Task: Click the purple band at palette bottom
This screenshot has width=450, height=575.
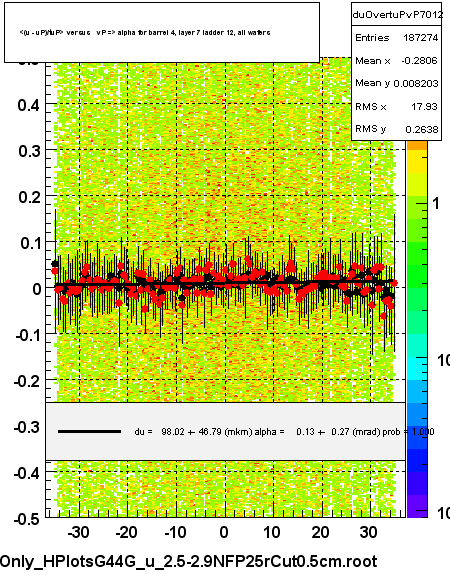Action: coord(417,506)
